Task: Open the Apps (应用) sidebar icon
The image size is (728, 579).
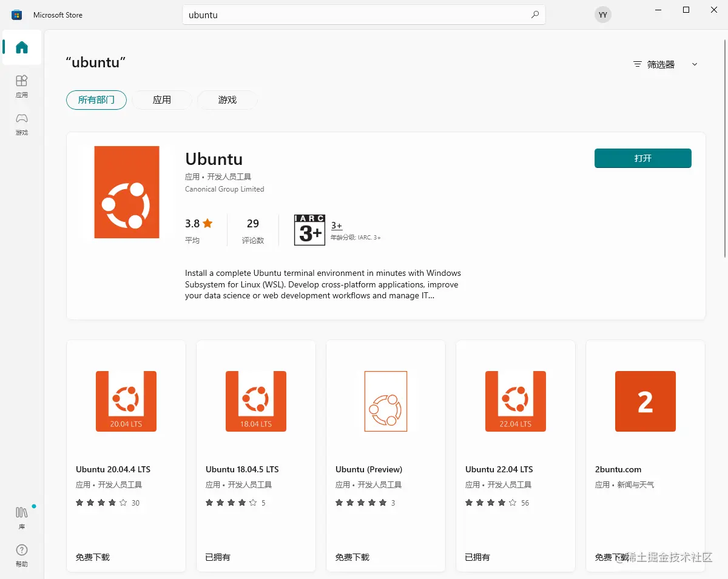Action: [22, 86]
